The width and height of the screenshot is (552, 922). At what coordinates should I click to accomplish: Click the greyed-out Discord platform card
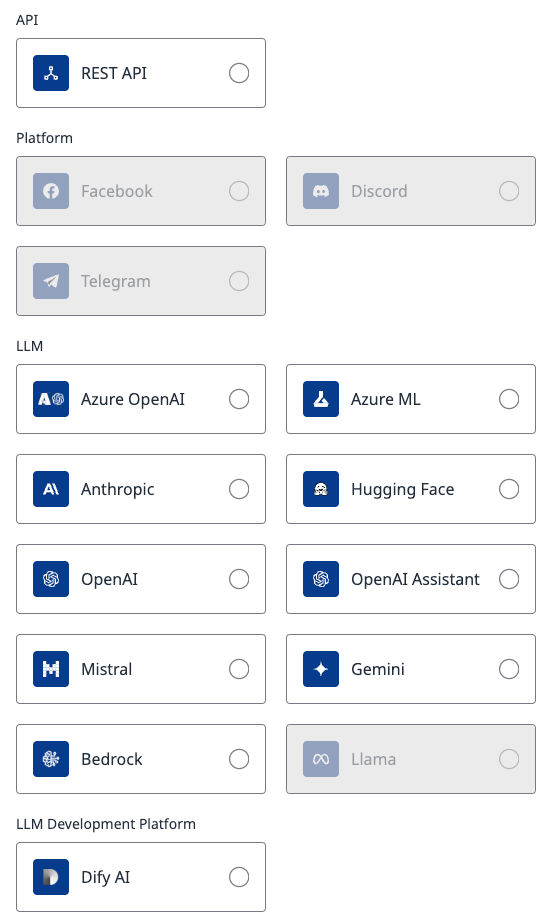pos(411,191)
